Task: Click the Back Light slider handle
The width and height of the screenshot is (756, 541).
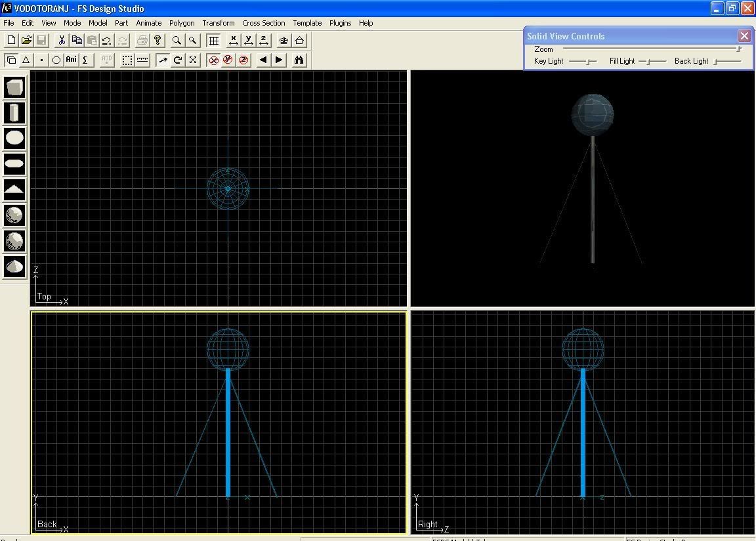Action: pos(716,61)
